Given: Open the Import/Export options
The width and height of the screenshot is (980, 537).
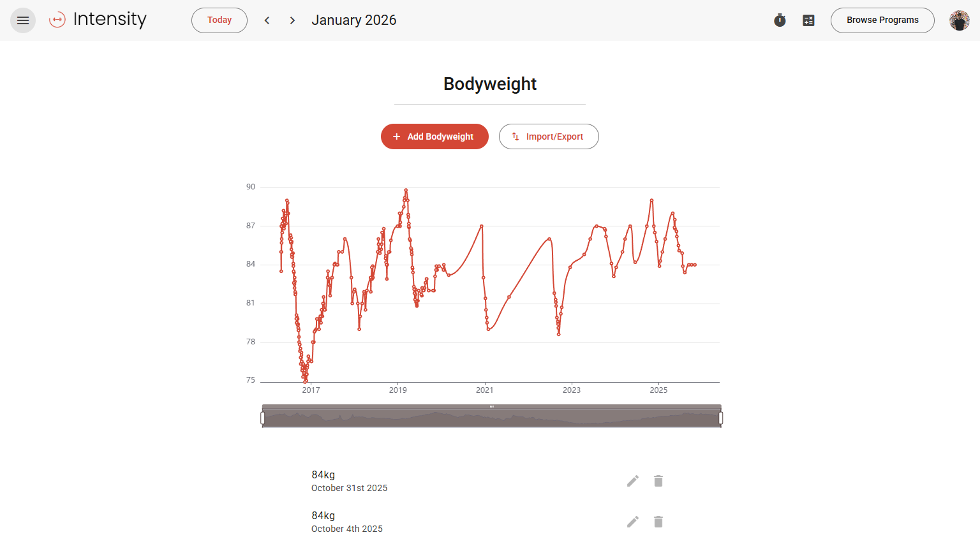Looking at the screenshot, I should click(x=549, y=136).
